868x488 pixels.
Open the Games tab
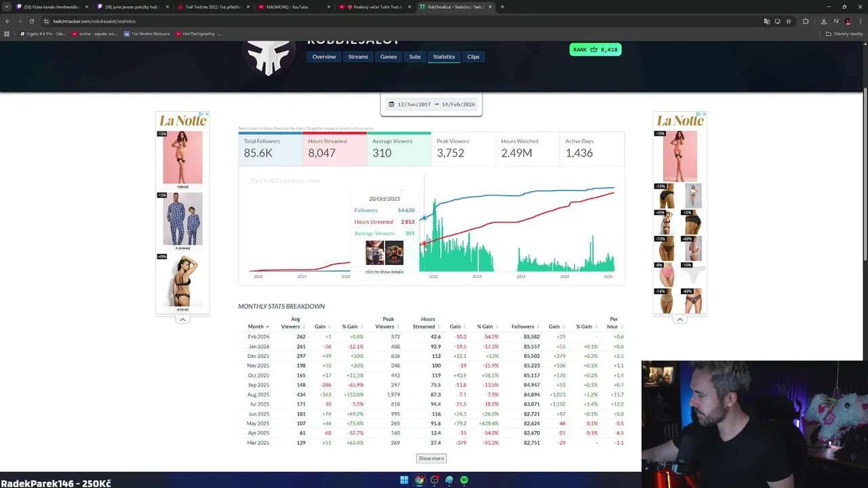389,57
